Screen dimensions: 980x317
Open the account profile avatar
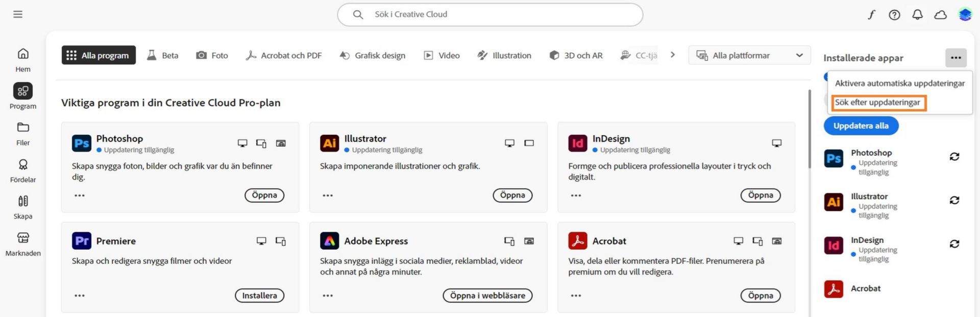965,15
